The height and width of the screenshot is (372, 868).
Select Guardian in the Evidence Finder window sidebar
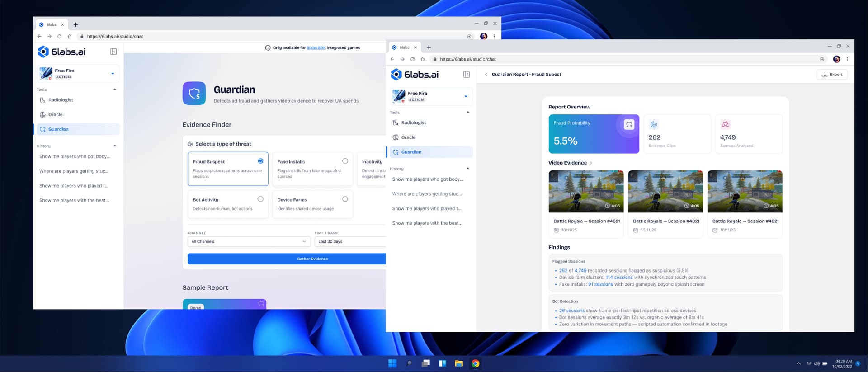pos(78,129)
